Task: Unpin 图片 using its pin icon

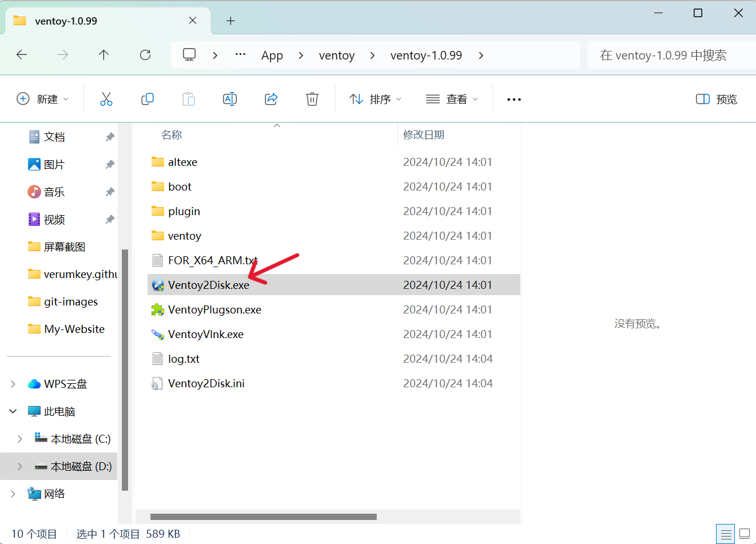Action: [x=110, y=164]
